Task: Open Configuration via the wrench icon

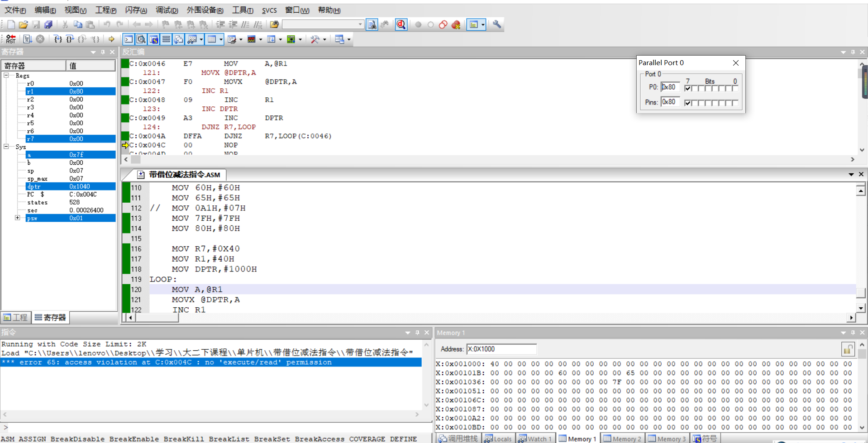Action: [497, 25]
